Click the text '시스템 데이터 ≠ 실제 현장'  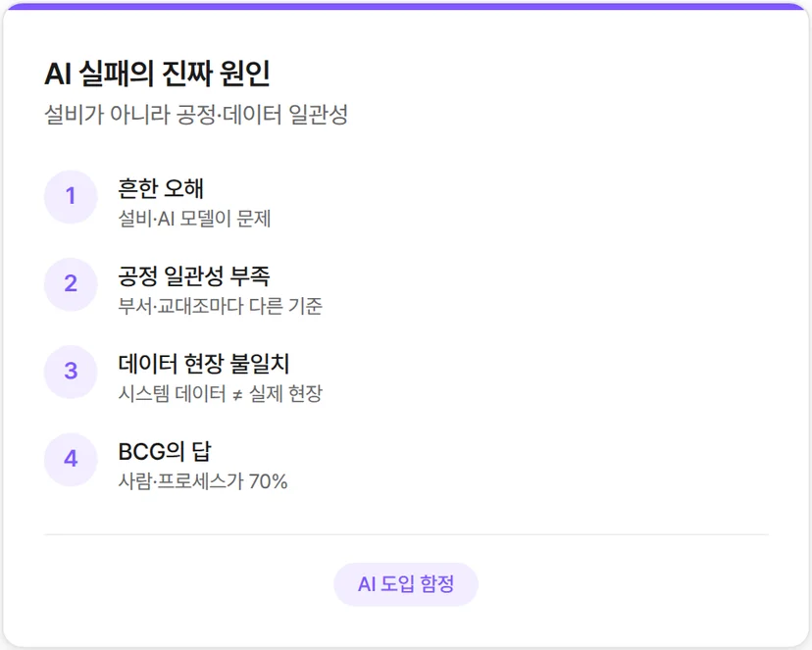coord(220,394)
